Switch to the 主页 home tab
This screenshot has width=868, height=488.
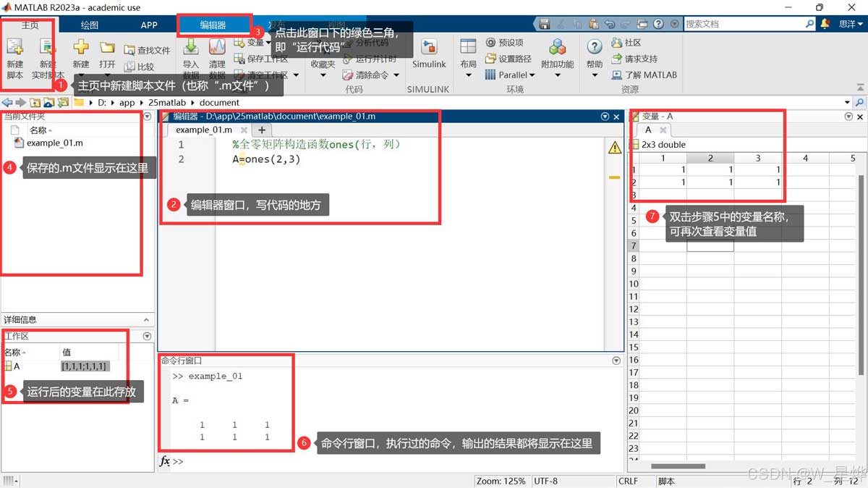tap(30, 24)
